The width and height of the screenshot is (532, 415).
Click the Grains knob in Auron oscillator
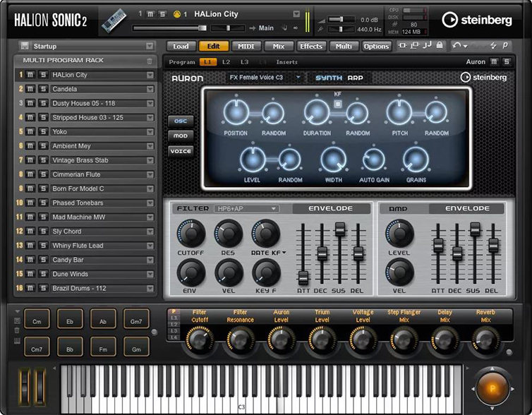416,160
